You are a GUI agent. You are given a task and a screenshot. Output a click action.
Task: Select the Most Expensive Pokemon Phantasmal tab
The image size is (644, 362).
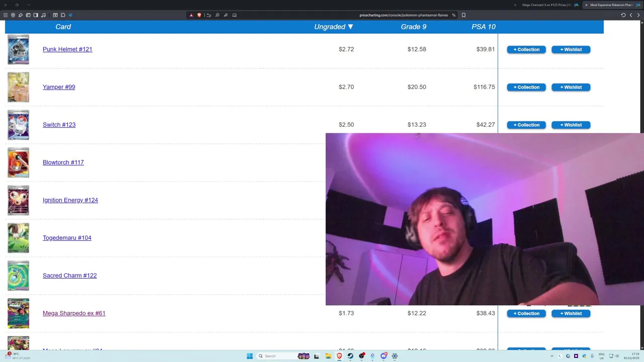(x=612, y=5)
